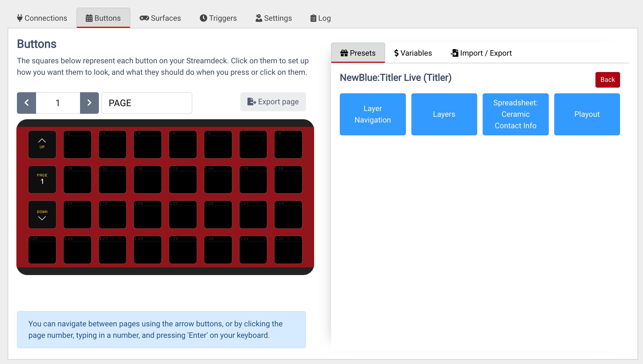
Task: Select the PAGE 1 button on the deck
Action: 42,180
